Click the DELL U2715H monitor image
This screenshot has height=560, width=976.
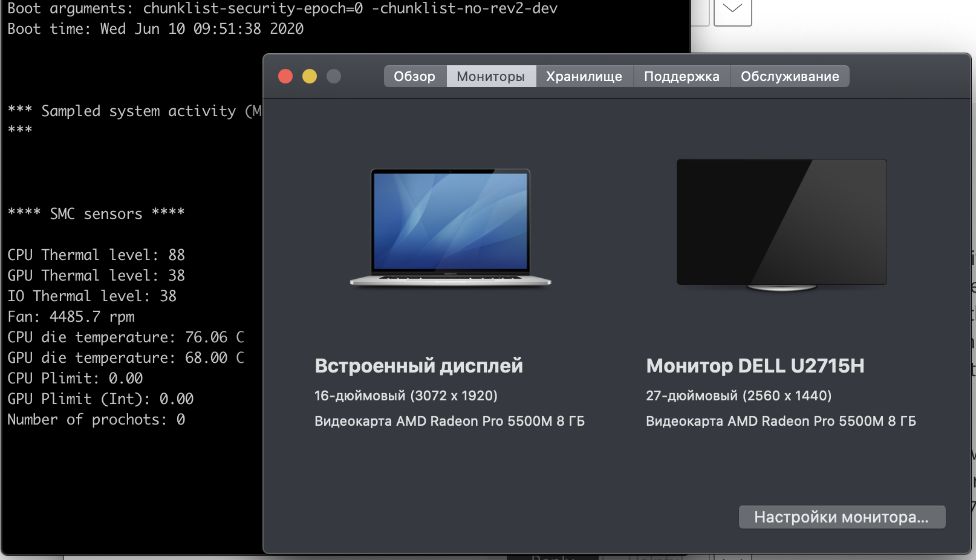(781, 225)
